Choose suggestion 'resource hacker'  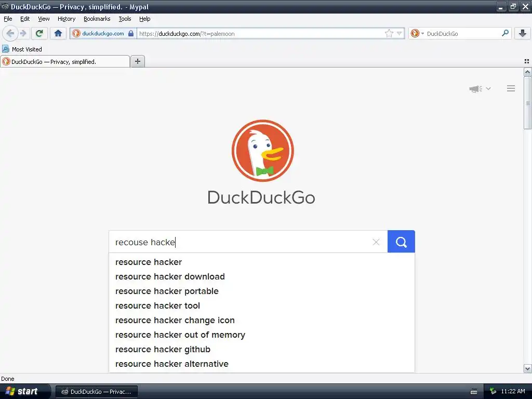pos(262,262)
